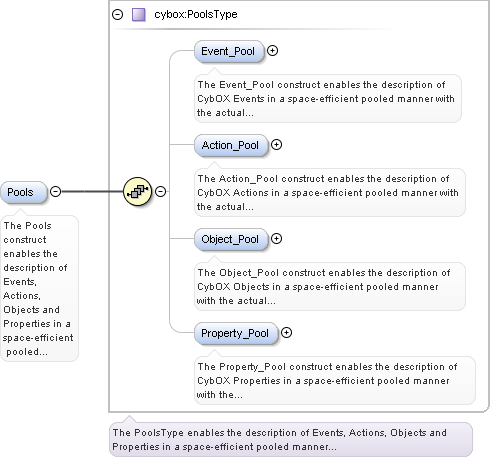Select the Event_Pool element node

(229, 51)
